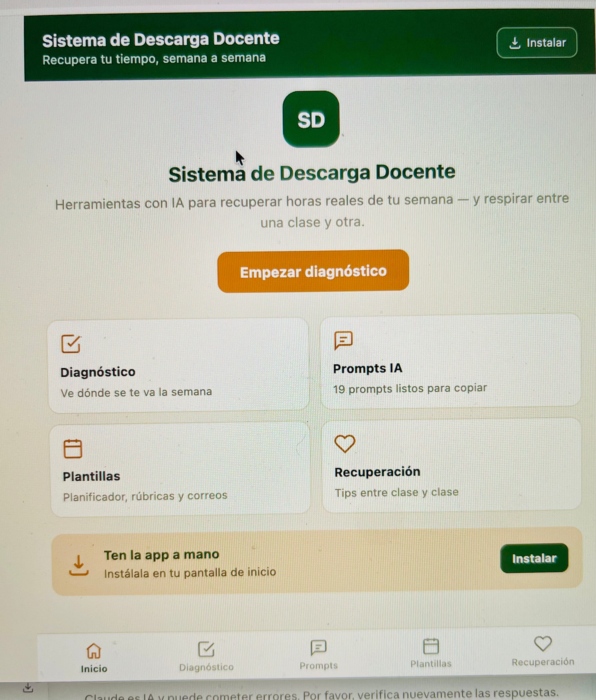Click the text 19 prompts listos para copiar
596x700 pixels.
[x=410, y=388]
